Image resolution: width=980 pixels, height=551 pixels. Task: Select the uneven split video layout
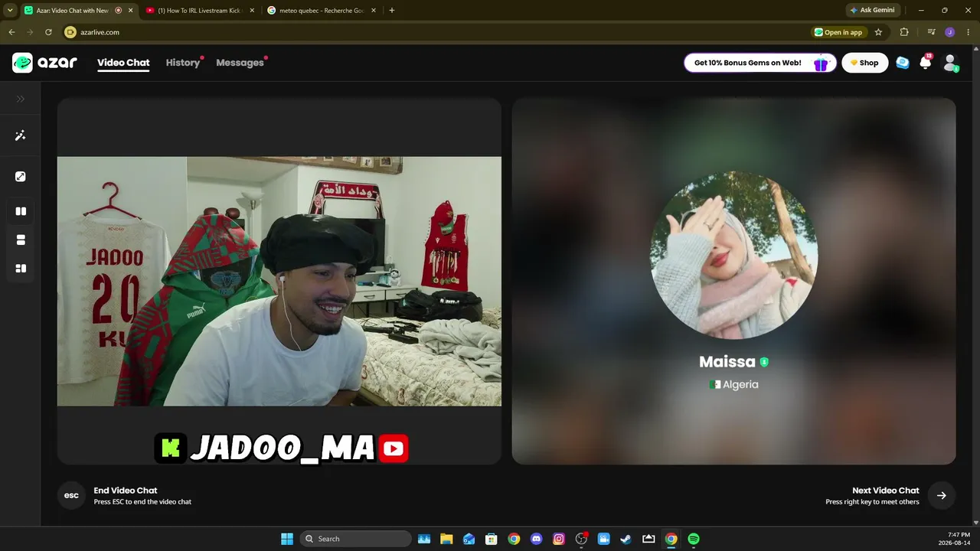tap(21, 269)
